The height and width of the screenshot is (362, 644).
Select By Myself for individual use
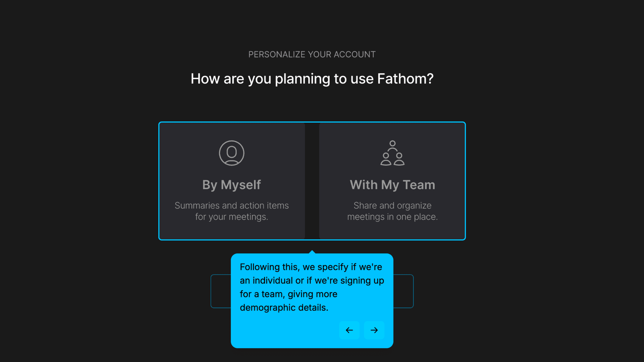232,181
